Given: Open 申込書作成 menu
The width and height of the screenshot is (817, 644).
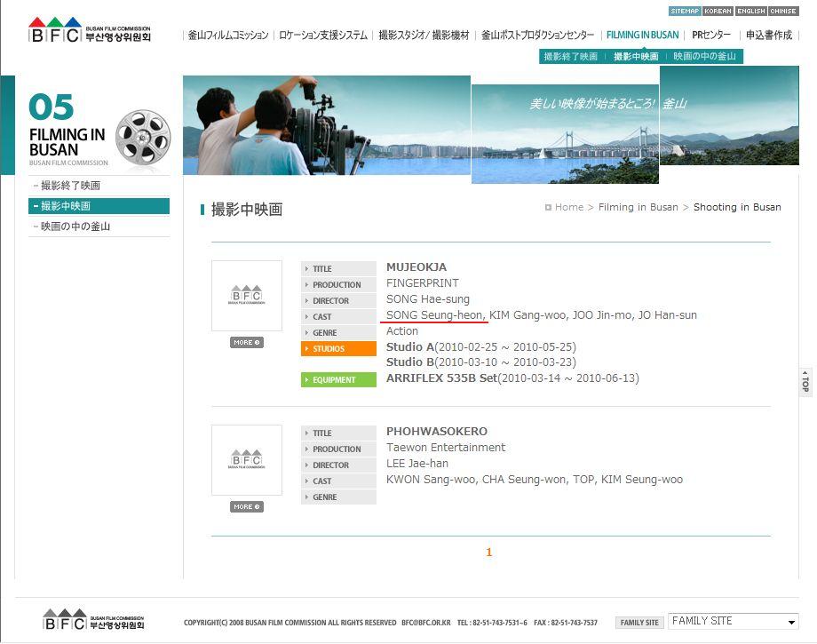Looking at the screenshot, I should coord(769,35).
